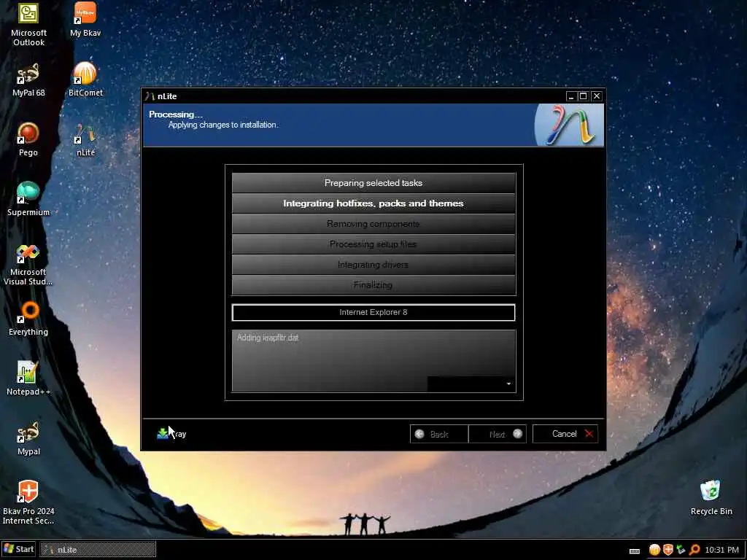Click the Back button in nLite
This screenshot has width=747, height=560.
[438, 434]
